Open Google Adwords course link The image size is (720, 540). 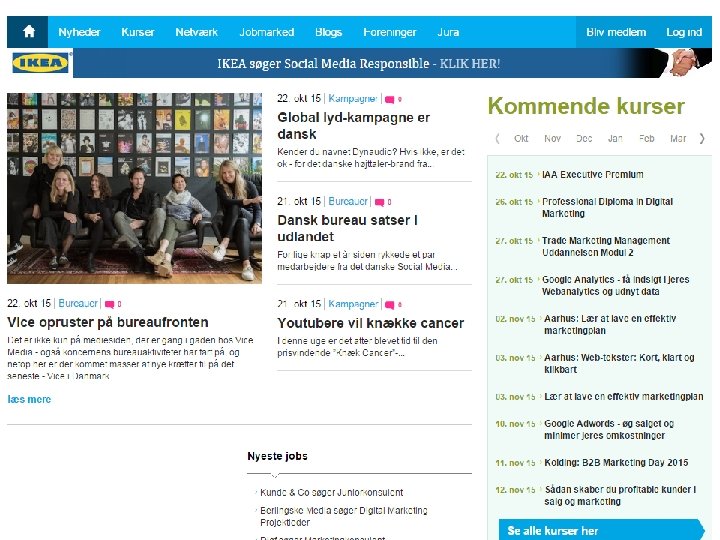pyautogui.click(x=609, y=430)
